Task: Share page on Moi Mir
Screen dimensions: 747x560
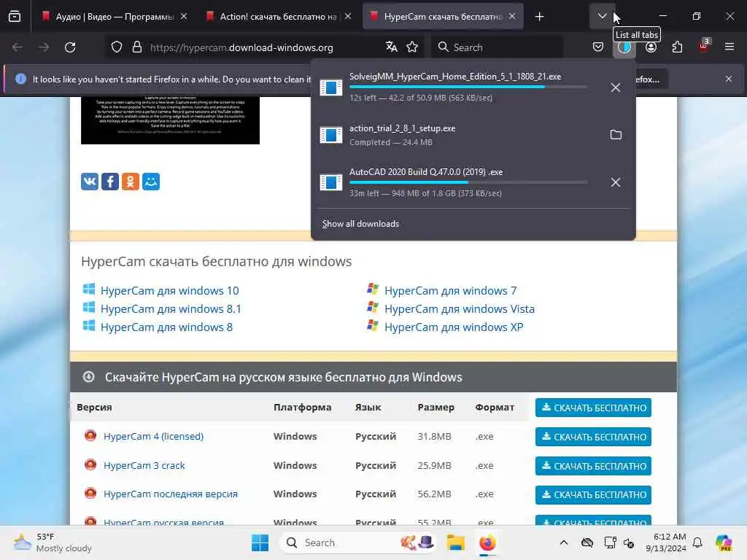Action: (x=151, y=182)
